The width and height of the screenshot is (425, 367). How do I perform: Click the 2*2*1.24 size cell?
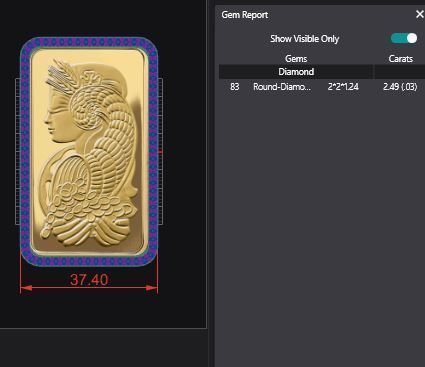(x=343, y=87)
